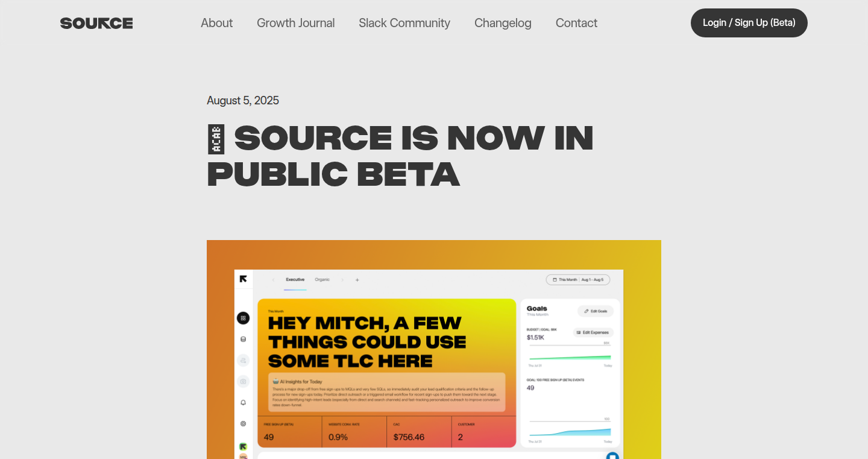Click the Goals panel heading
The image size is (868, 459).
click(x=537, y=308)
